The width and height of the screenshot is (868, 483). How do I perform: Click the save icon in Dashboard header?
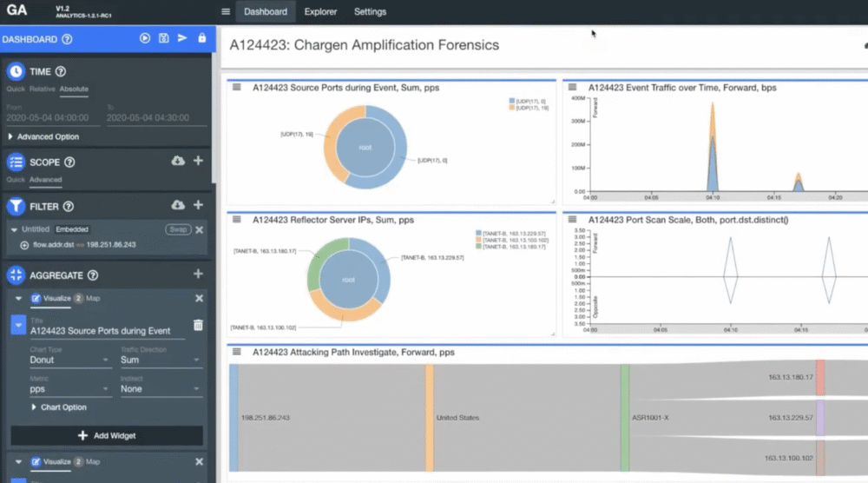pos(164,38)
